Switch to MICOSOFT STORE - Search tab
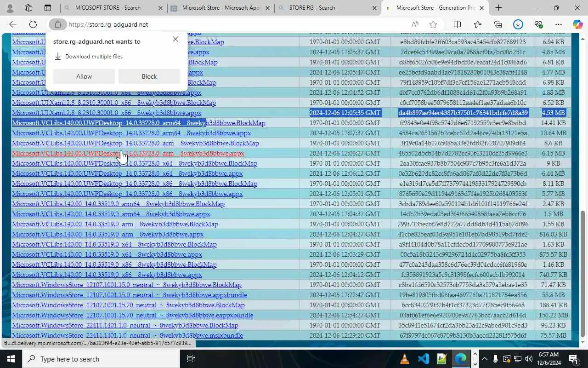Viewport: 588px width, 368px height. [x=107, y=8]
